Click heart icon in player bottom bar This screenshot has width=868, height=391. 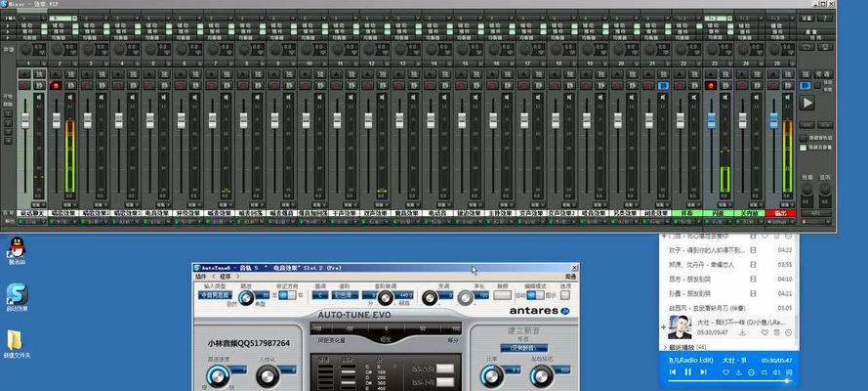[x=725, y=372]
